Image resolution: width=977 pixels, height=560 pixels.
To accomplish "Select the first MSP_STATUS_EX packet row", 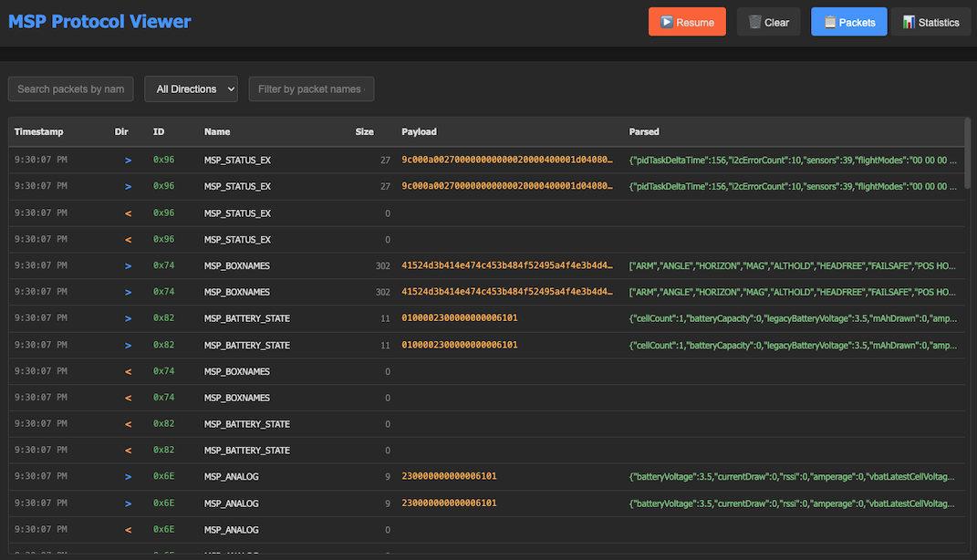I will (486, 161).
